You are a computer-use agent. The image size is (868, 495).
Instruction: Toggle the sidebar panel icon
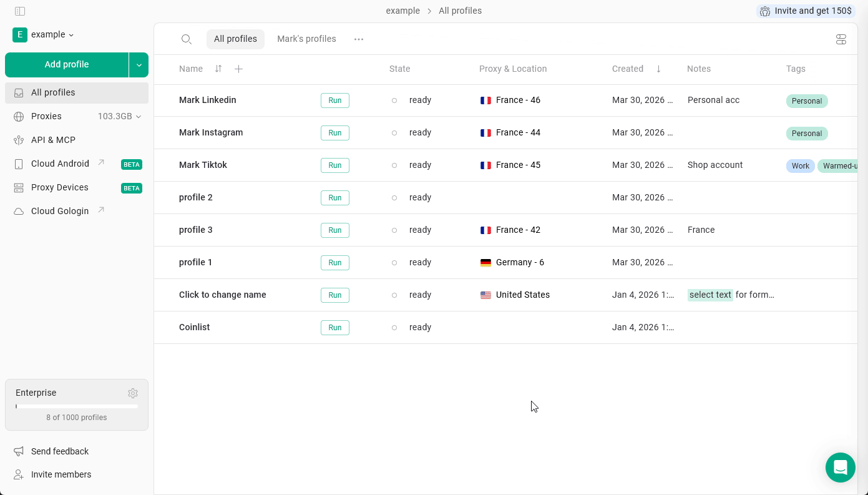point(20,11)
